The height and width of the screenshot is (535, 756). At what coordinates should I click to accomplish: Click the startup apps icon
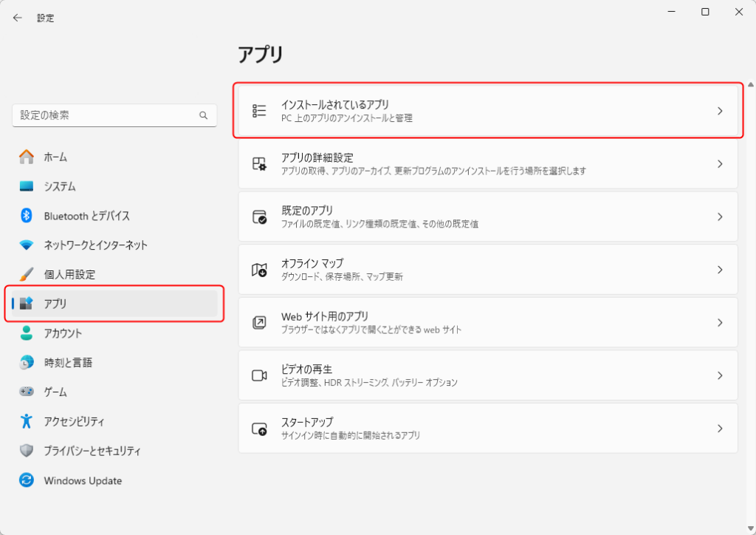259,429
